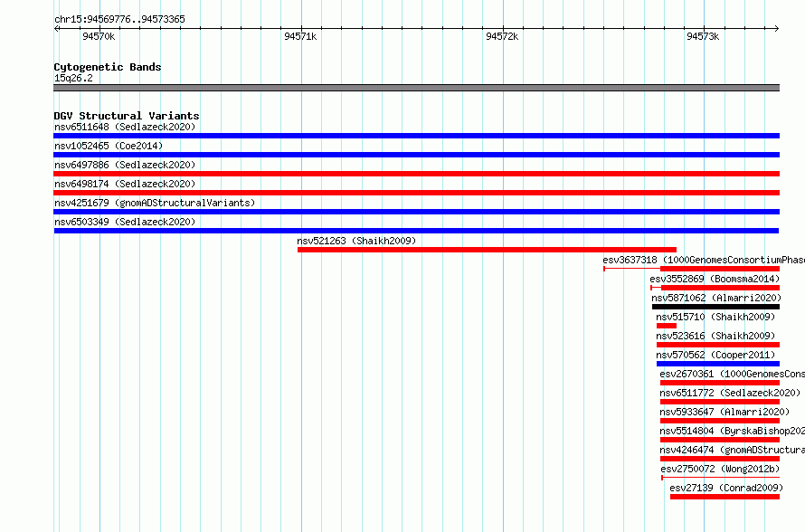Click the nsv6511772 (Sedlazeck2020) label

[x=730, y=393]
